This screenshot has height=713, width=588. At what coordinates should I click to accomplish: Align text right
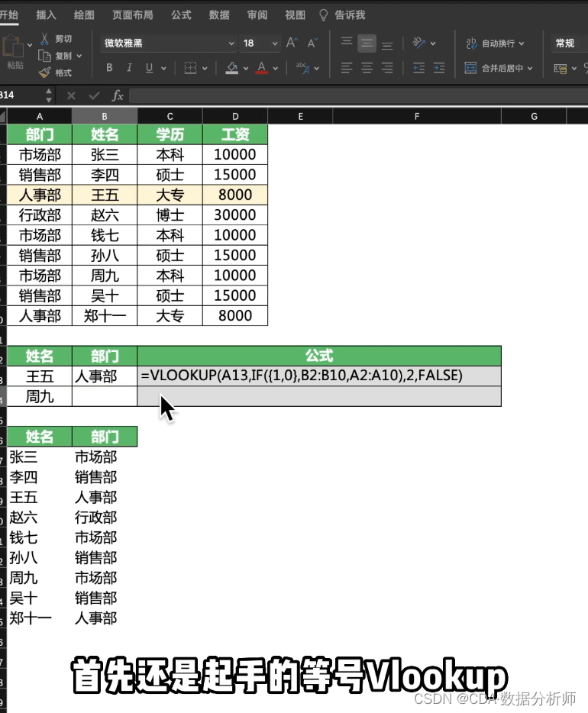[x=387, y=68]
